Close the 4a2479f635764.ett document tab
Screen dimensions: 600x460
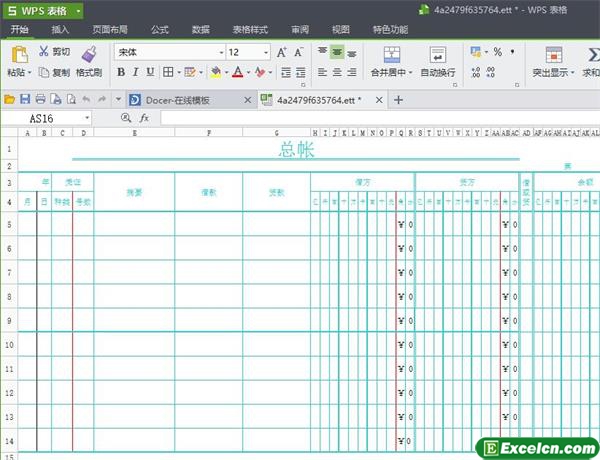coord(379,100)
